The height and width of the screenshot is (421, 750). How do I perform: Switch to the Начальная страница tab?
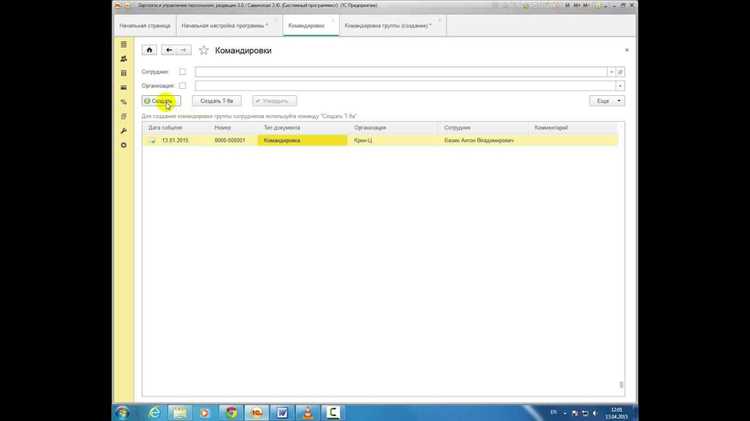[145, 25]
